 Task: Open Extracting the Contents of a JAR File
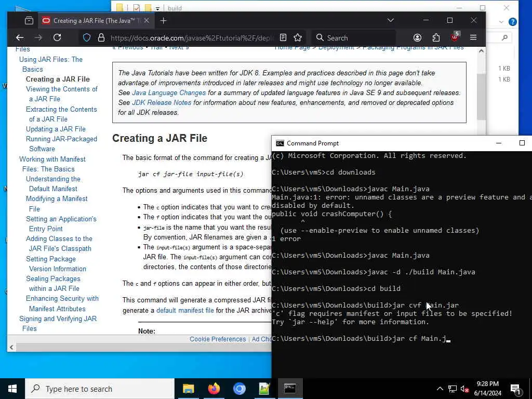point(61,114)
